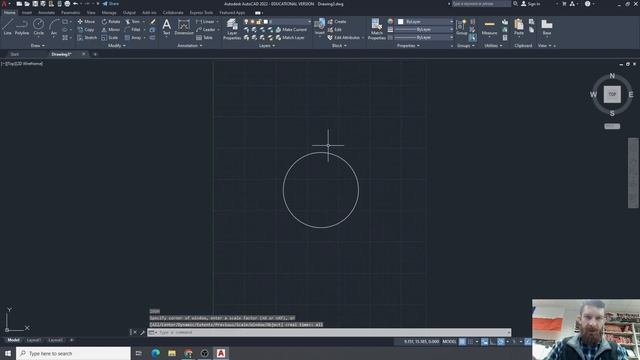The image size is (640, 360).
Task: Click the Group tool
Action: tap(462, 27)
